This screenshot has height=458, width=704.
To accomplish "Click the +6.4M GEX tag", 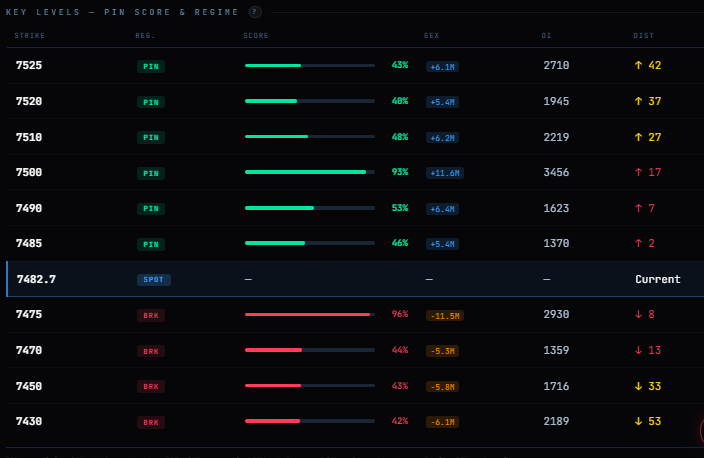I will pos(442,209).
